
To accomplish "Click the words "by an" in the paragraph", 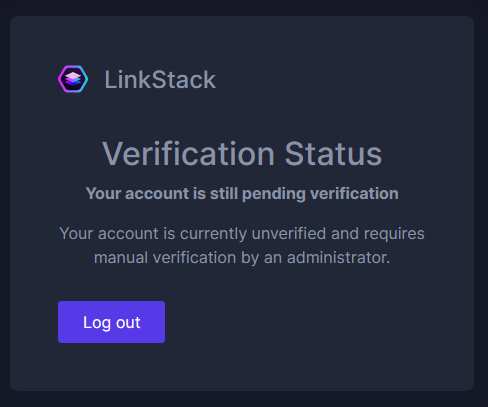I will tap(261, 258).
